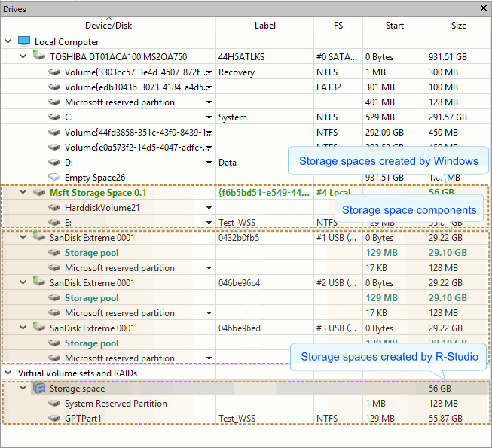
Task: Select the Storage pool under SanDisk 046be96c4
Action: pyautogui.click(x=91, y=298)
